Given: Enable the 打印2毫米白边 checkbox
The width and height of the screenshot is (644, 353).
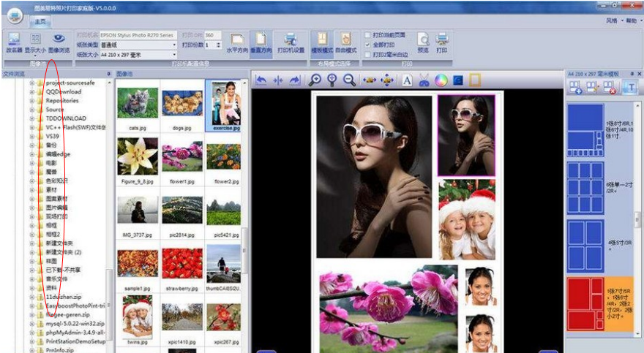Looking at the screenshot, I should [368, 54].
